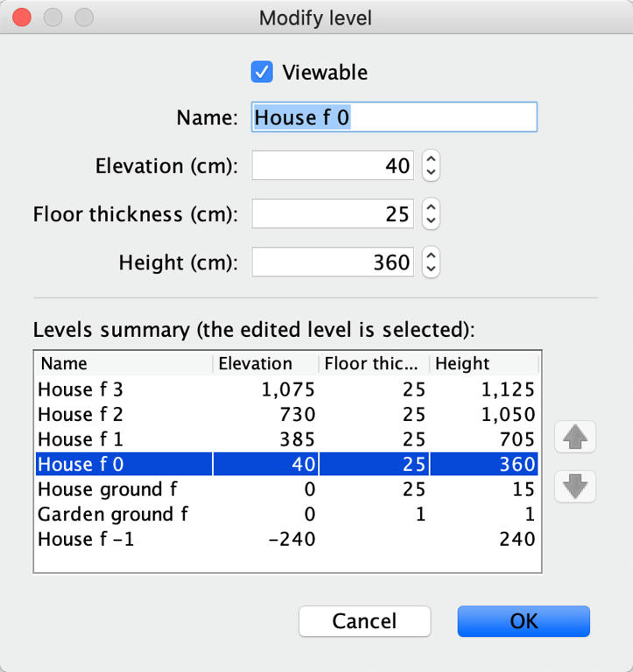Move selected level up with arrow

point(574,437)
